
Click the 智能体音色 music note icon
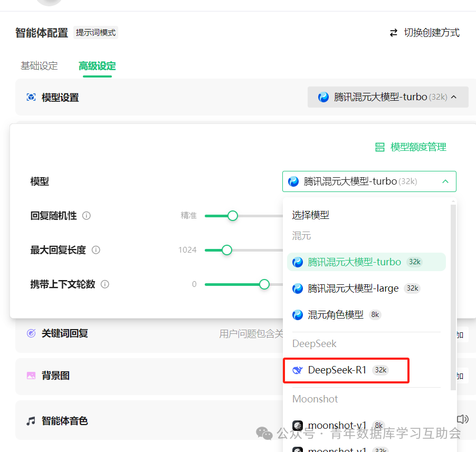point(31,421)
